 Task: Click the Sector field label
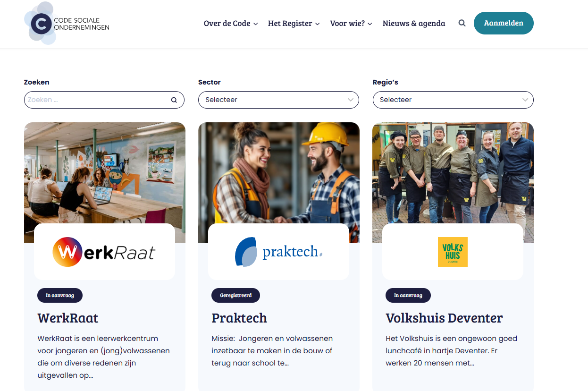click(x=210, y=82)
